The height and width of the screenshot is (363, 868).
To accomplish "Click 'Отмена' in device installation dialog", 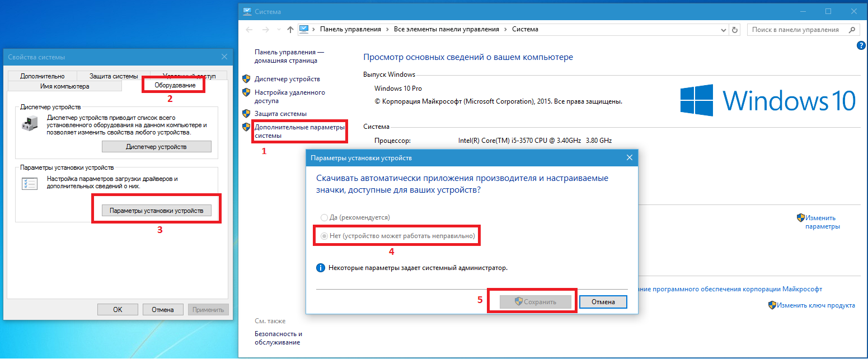I will 603,302.
